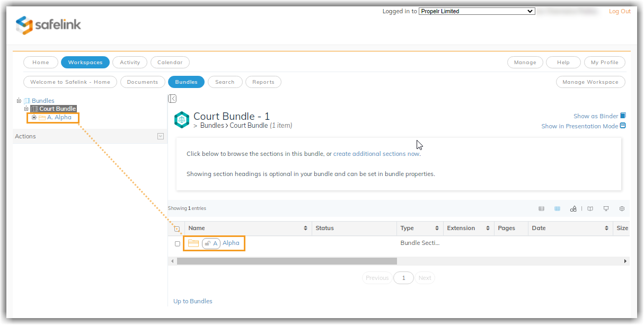Viewport: 644px width, 325px height.
Task: Open the Calendar tab
Action: click(x=170, y=63)
